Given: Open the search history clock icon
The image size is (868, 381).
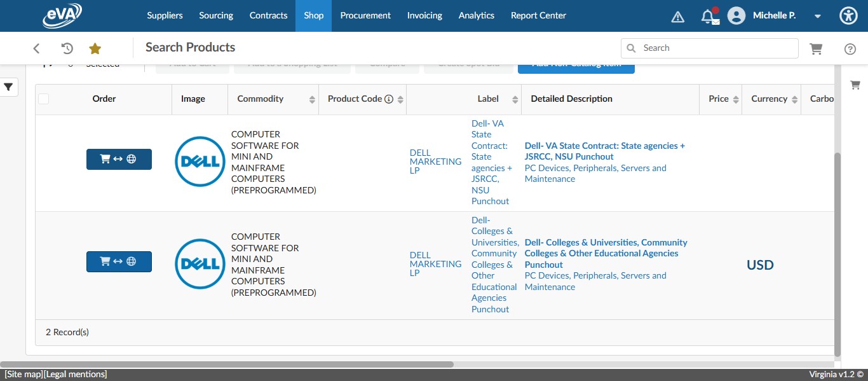Looking at the screenshot, I should pyautogui.click(x=67, y=48).
